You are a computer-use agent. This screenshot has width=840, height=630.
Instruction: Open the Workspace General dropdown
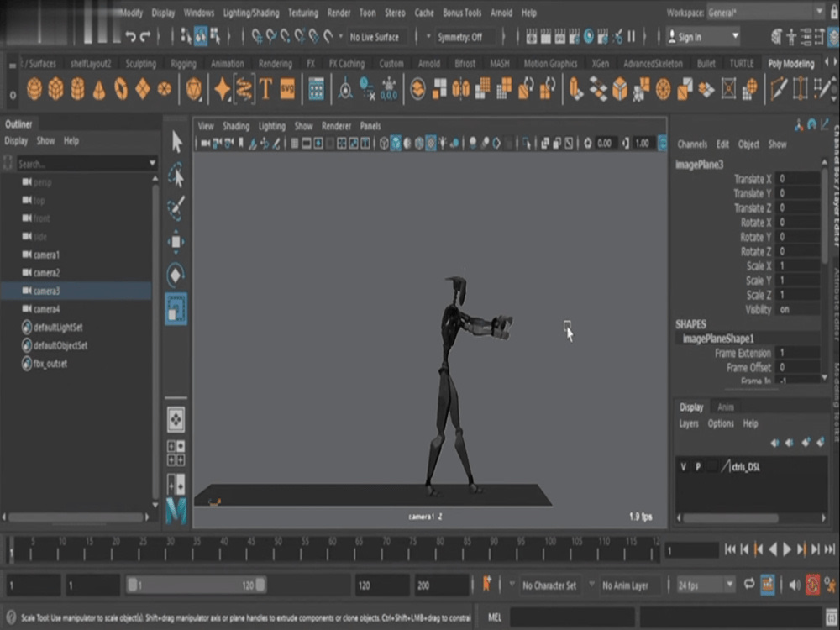[x=765, y=13]
